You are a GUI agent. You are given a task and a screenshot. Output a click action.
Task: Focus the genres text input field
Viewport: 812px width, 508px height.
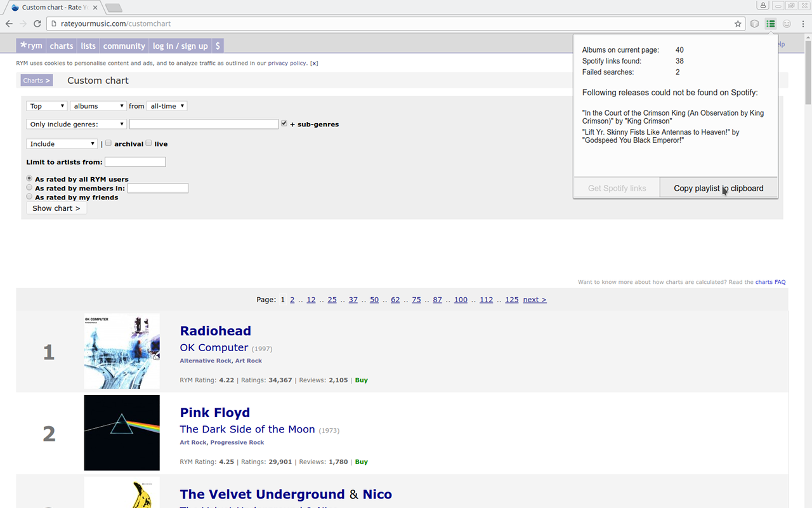pyautogui.click(x=204, y=124)
